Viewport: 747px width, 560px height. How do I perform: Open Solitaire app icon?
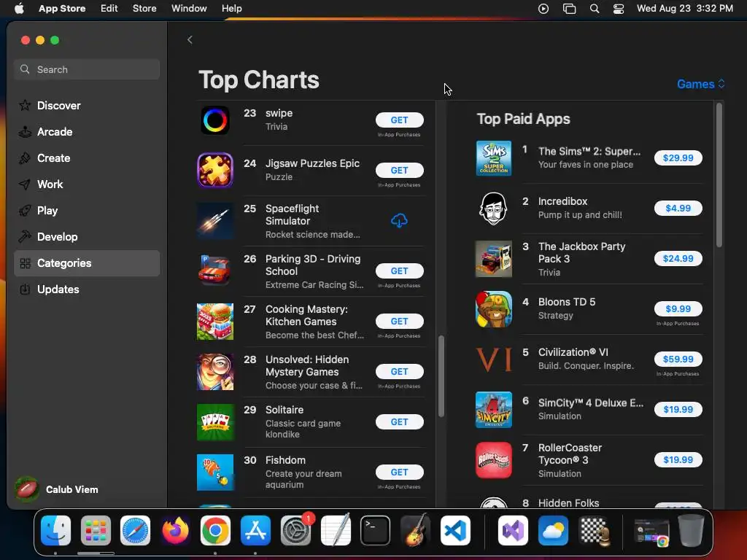[x=215, y=422]
